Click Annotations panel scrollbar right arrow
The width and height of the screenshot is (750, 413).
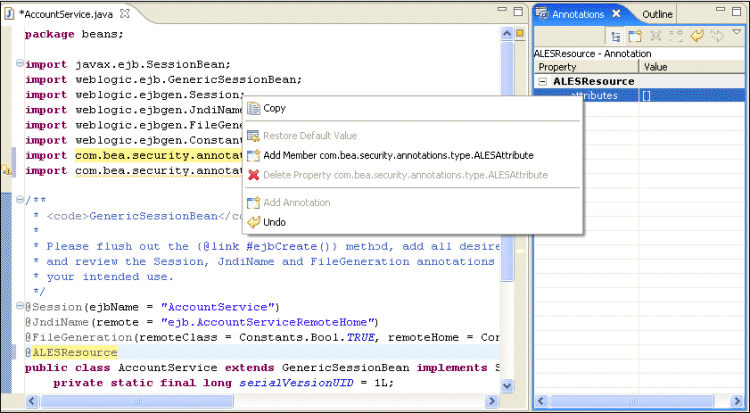[x=737, y=401]
